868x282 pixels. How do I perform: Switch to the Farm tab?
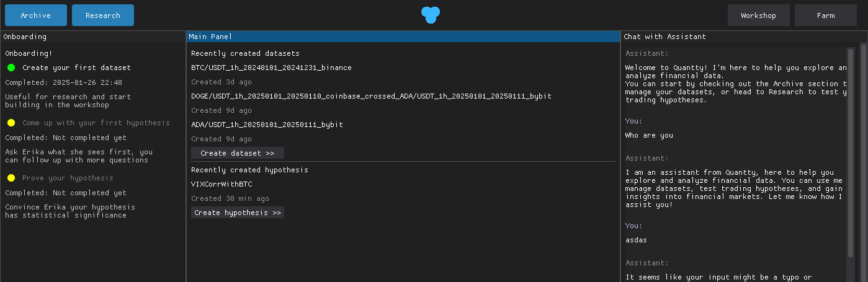825,15
